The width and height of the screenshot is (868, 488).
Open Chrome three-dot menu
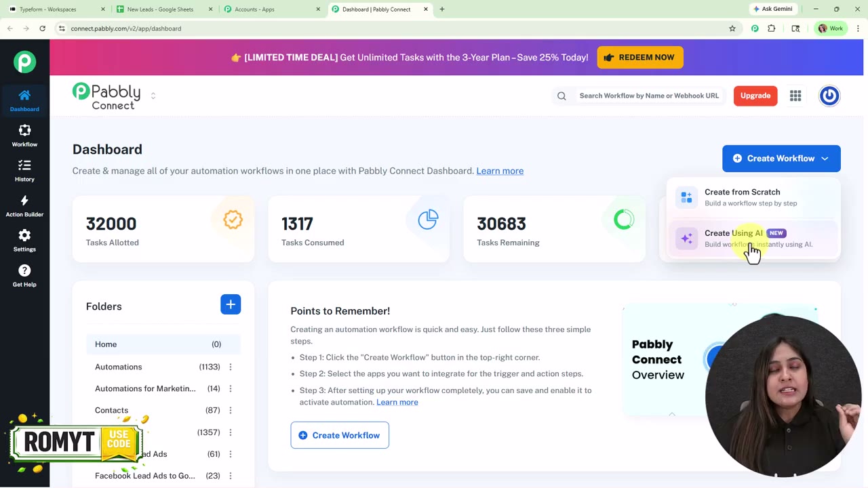tap(859, 28)
